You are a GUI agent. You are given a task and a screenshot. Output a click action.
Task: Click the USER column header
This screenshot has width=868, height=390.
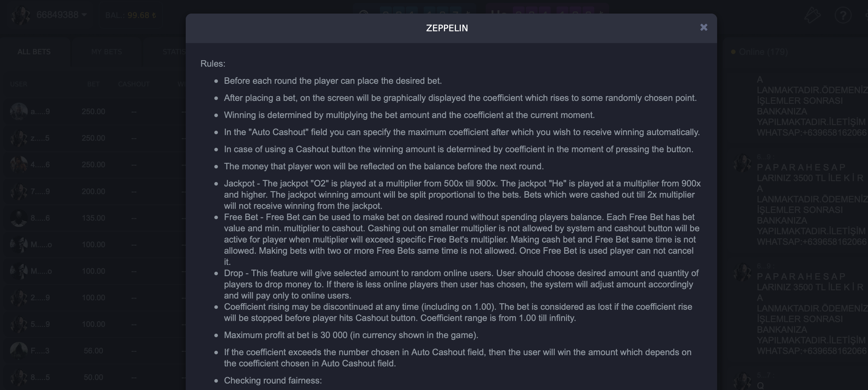pos(19,84)
